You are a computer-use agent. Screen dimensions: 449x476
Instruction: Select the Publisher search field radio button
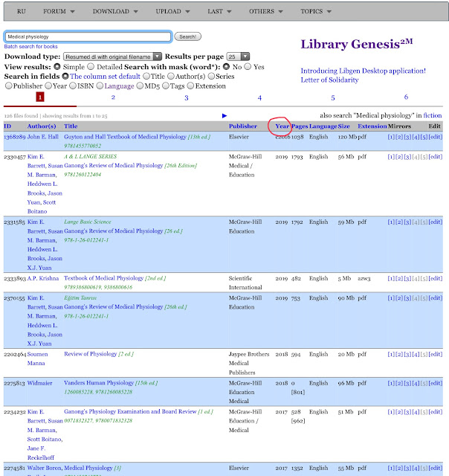(8, 86)
